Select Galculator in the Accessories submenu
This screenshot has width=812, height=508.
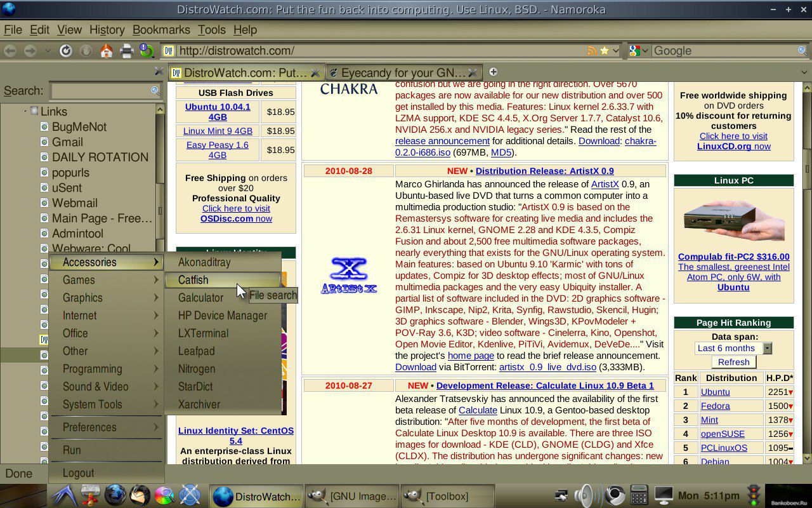pyautogui.click(x=223, y=298)
